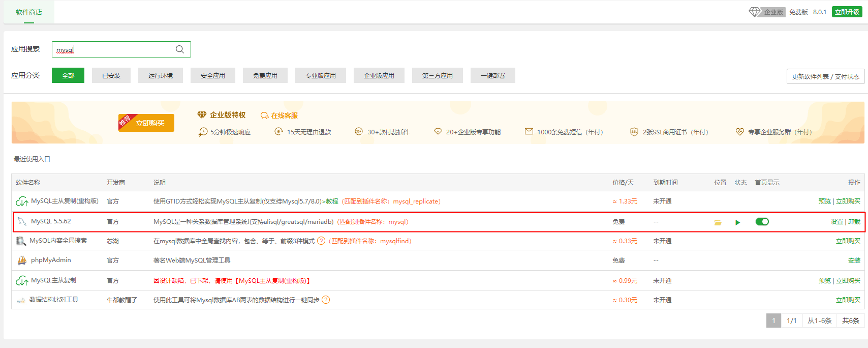Filter by 运行环境 category
Viewport: 868px width, 348px height.
(x=161, y=75)
